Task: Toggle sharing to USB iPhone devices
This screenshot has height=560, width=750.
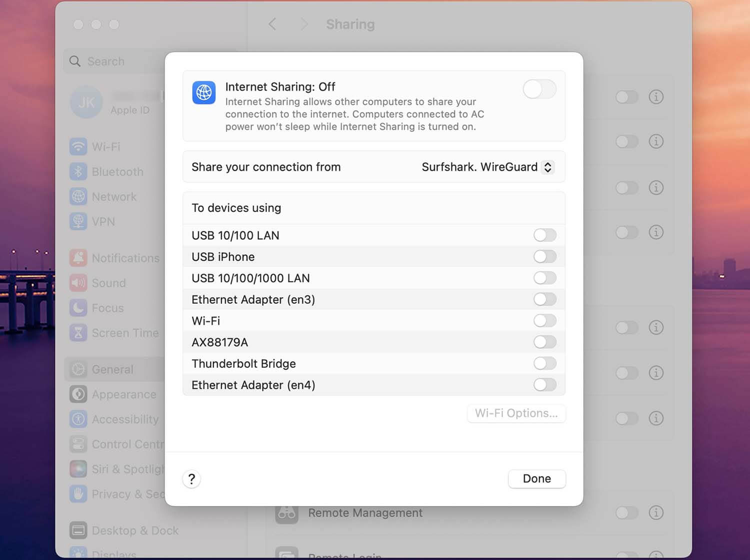Action: tap(544, 256)
